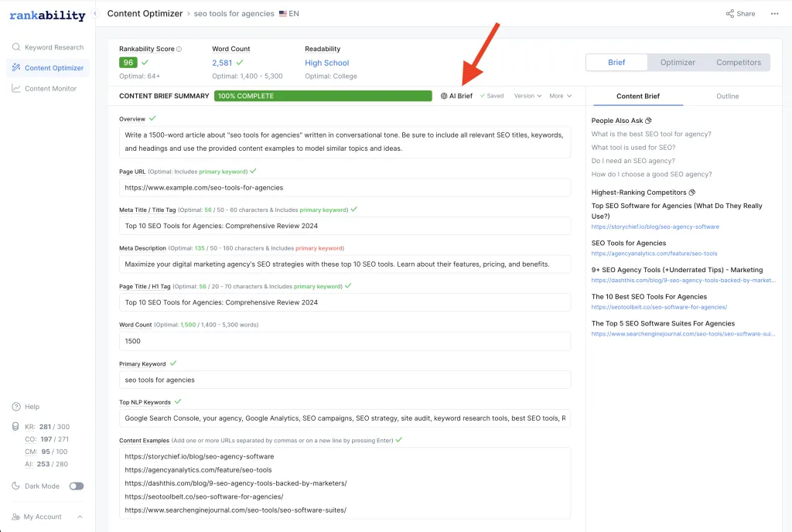Click the 100% Complete progress bar

click(323, 96)
